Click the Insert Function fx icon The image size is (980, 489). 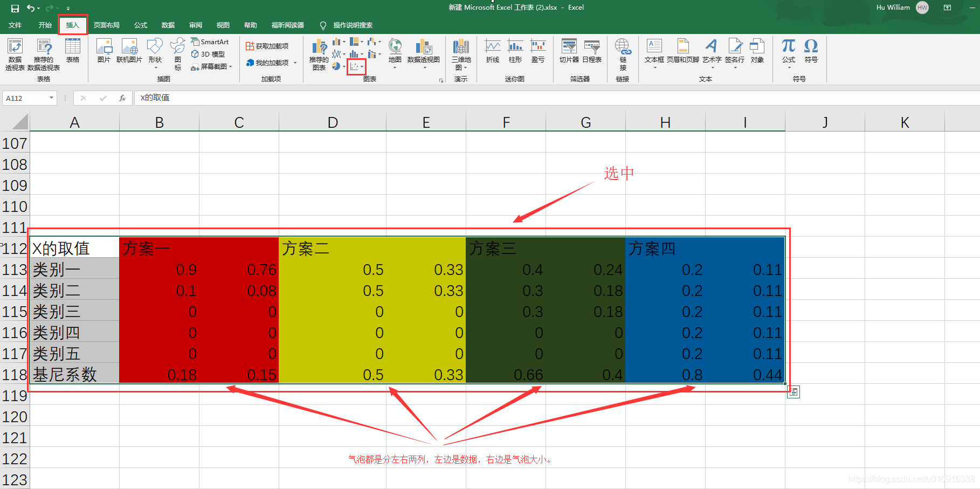(x=122, y=98)
